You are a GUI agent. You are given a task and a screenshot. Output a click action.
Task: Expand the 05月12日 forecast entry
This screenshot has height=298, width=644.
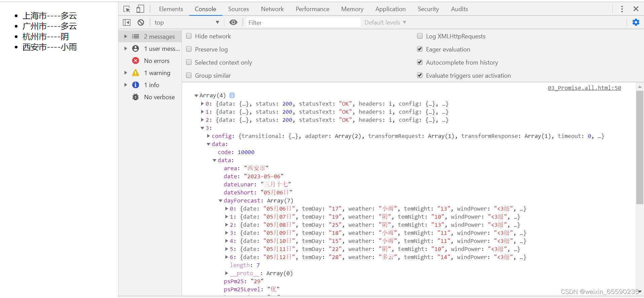point(227,257)
